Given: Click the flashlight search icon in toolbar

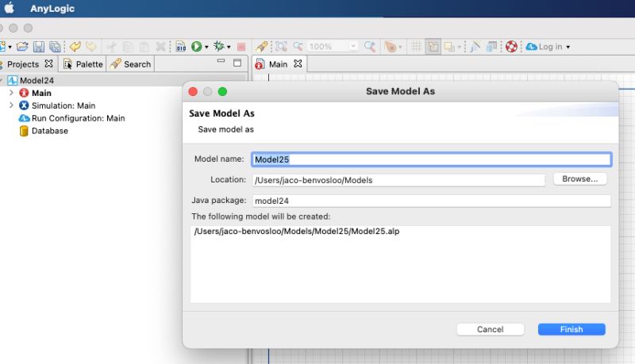Looking at the screenshot, I should pyautogui.click(x=261, y=47).
